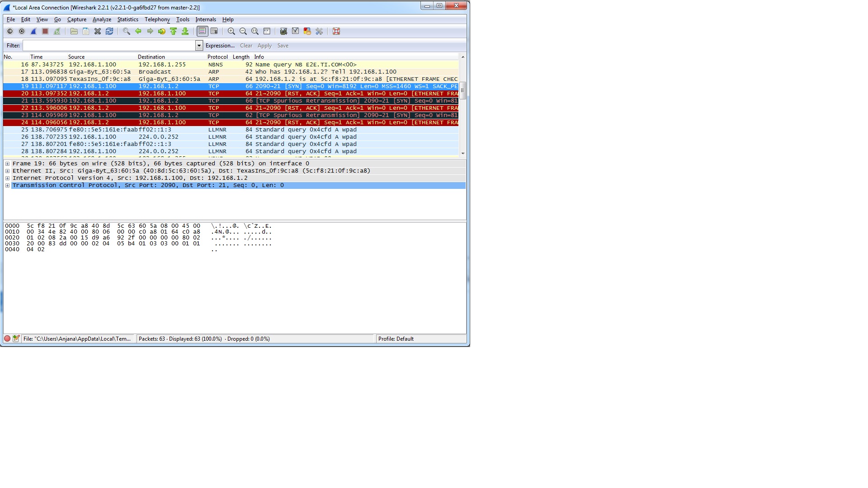This screenshot has height=488, width=868.
Task: Click the reload capture file icon
Action: click(x=109, y=31)
